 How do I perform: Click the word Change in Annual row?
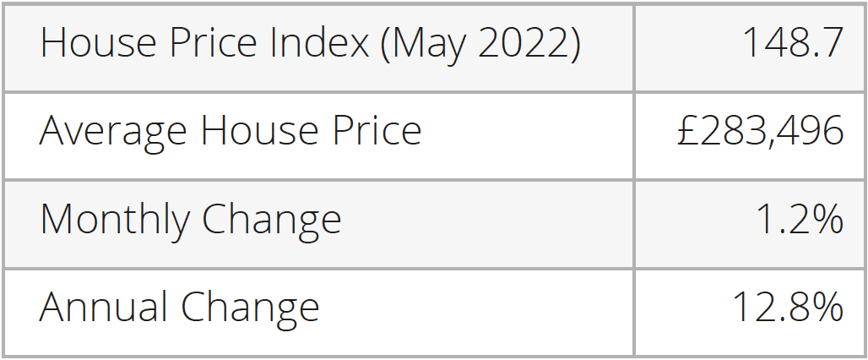[250, 308]
